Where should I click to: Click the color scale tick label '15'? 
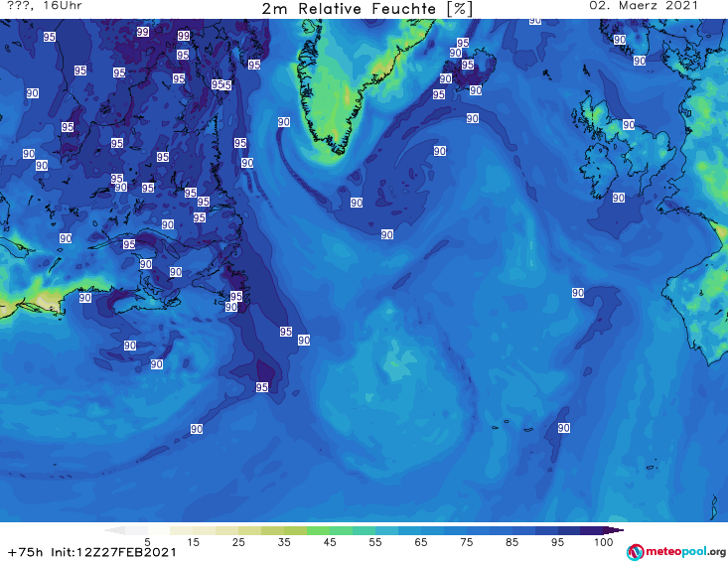click(x=193, y=542)
